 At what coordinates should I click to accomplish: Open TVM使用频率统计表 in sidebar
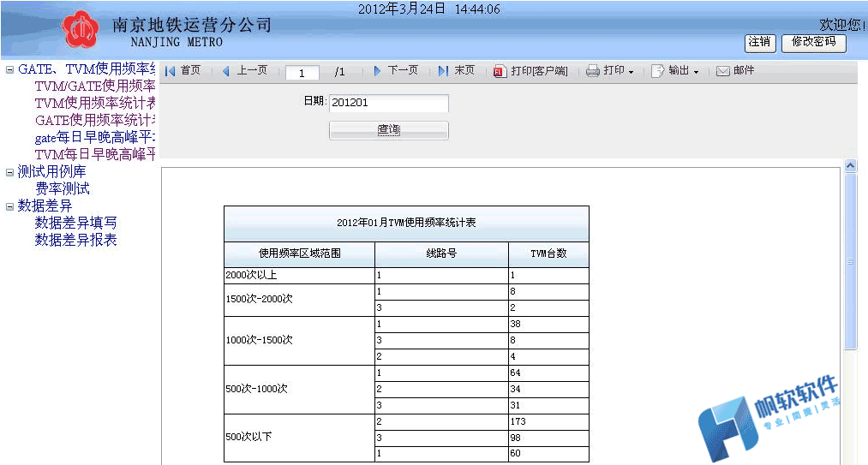pyautogui.click(x=95, y=103)
